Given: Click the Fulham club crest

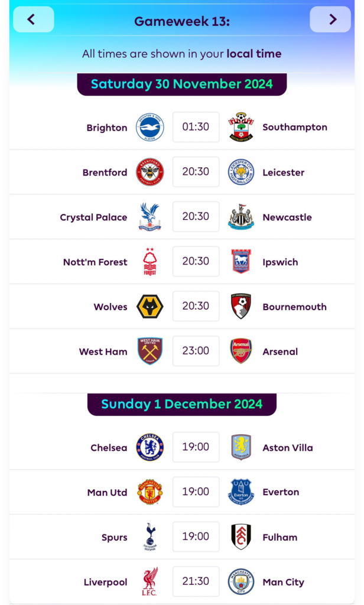Looking at the screenshot, I should pos(241,536).
